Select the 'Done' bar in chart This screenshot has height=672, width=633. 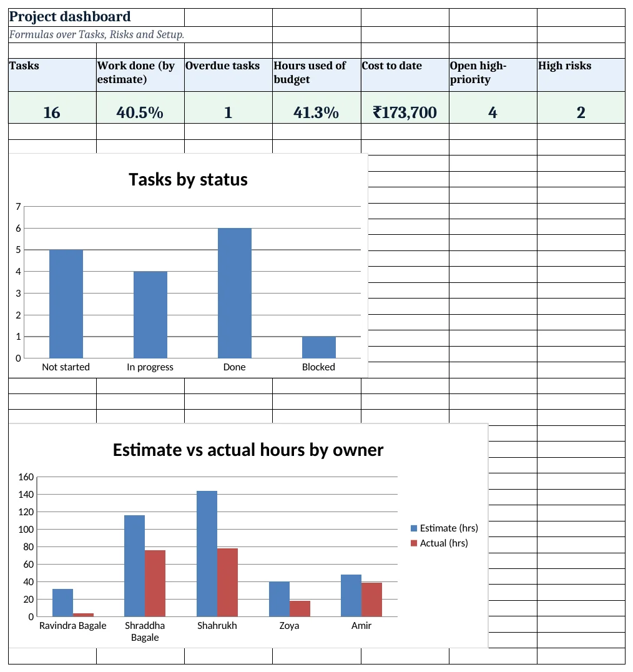click(235, 293)
